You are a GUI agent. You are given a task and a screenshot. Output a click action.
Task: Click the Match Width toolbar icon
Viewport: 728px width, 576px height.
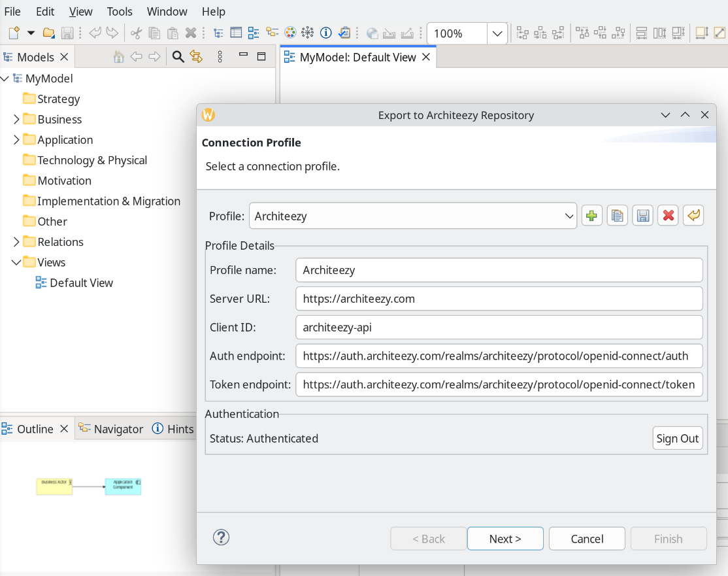pos(641,33)
